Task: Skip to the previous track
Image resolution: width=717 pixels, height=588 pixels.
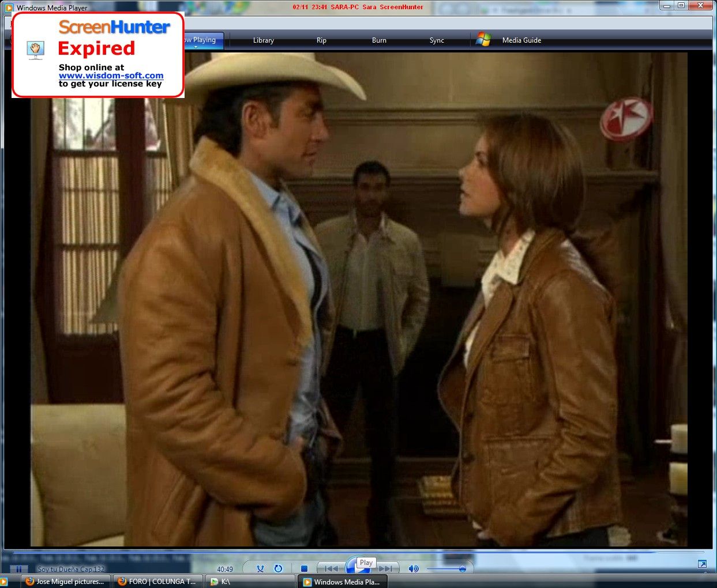Action: [x=331, y=569]
